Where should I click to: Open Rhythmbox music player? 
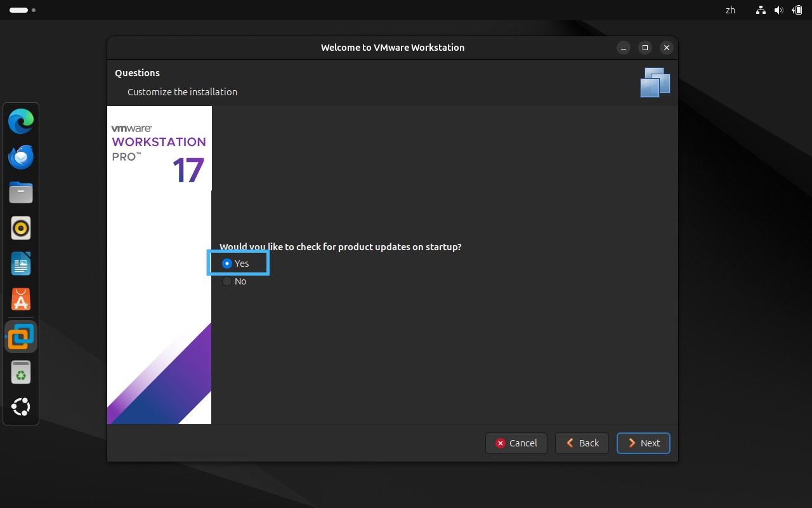pyautogui.click(x=21, y=228)
